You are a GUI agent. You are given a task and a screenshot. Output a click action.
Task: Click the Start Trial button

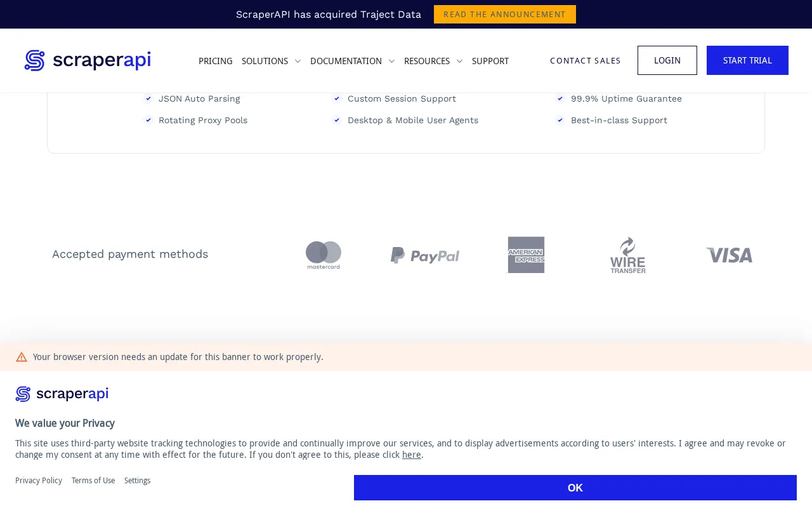(747, 60)
